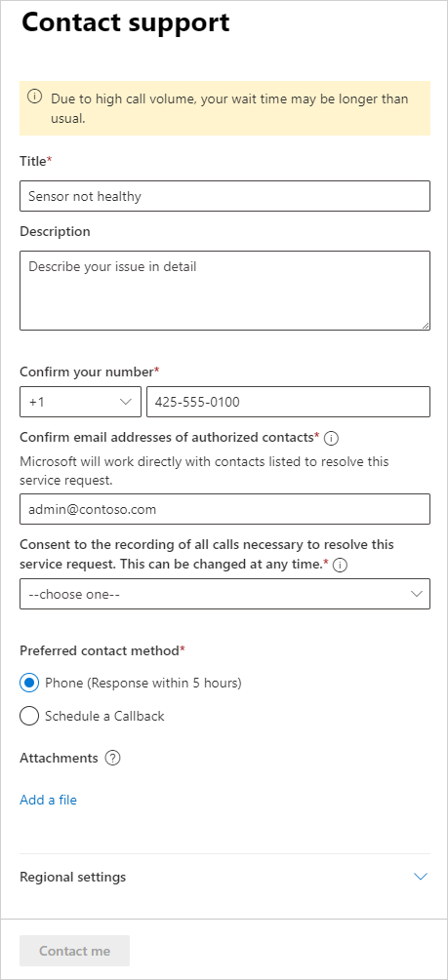Click info icon in high call volume banner
The image size is (448, 980).
(x=35, y=98)
